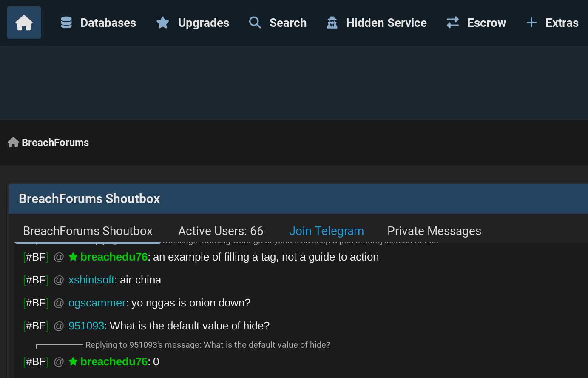Open the Join Telegram link

tap(327, 231)
